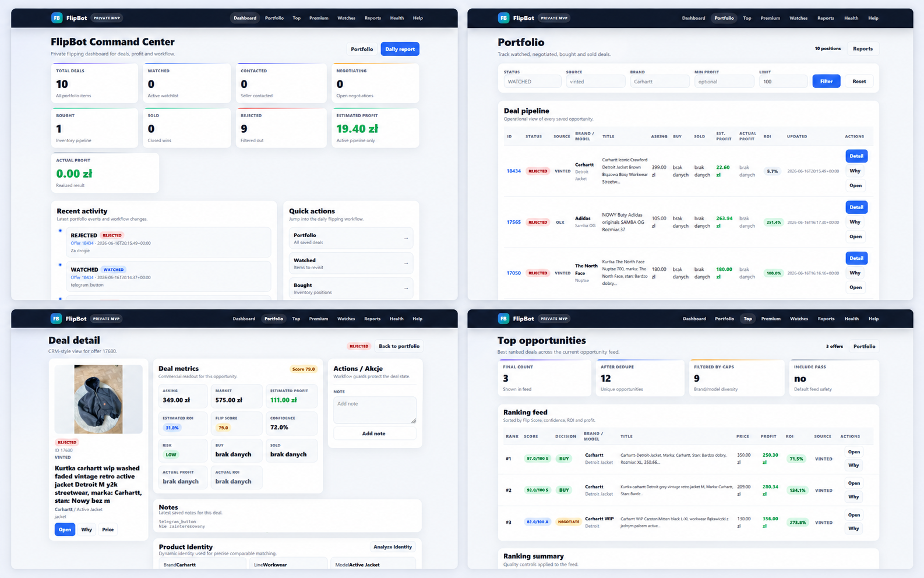Click the Brand filter field containing Carhartt
The height and width of the screenshot is (578, 924).
(660, 82)
